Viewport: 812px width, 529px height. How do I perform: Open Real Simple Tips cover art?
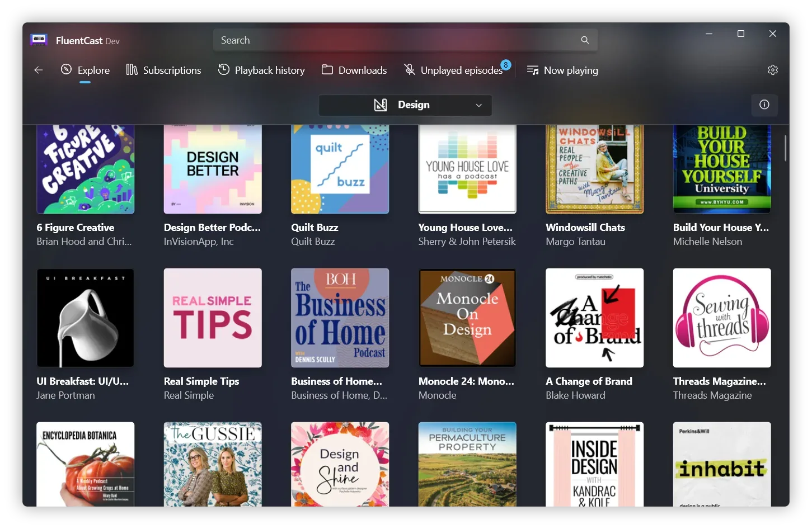click(213, 318)
